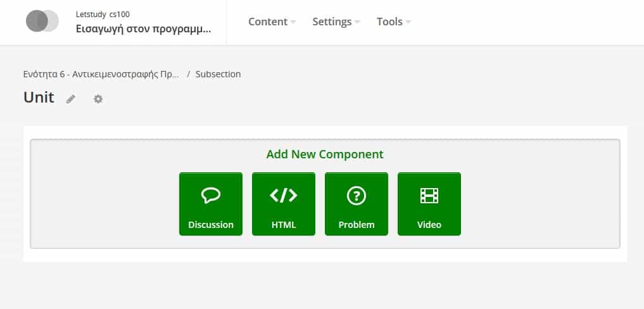Click the Letstudy cs100 label

point(103,15)
